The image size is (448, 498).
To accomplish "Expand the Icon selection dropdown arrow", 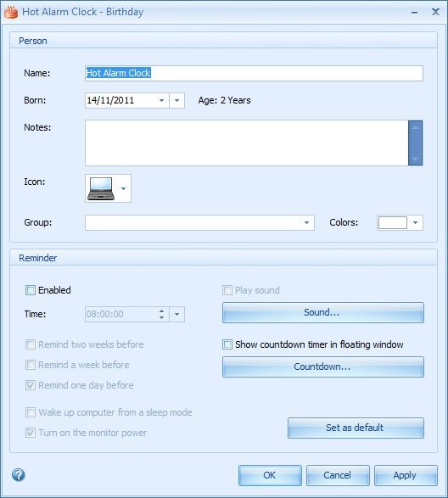I will [124, 188].
